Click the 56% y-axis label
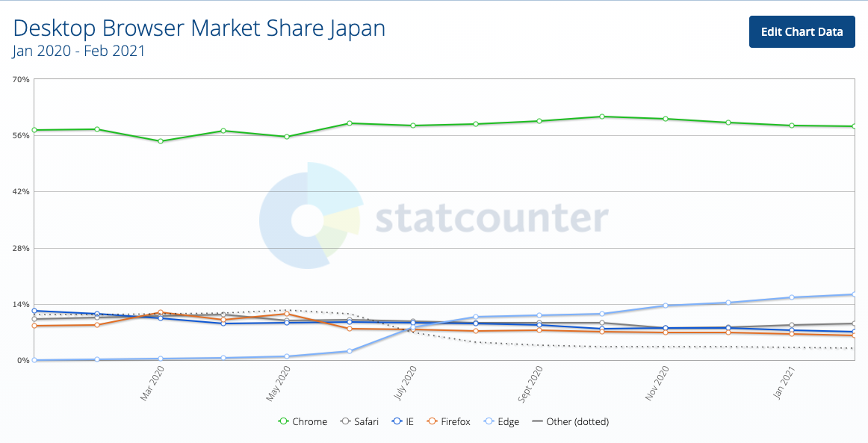The image size is (868, 443). point(20,135)
